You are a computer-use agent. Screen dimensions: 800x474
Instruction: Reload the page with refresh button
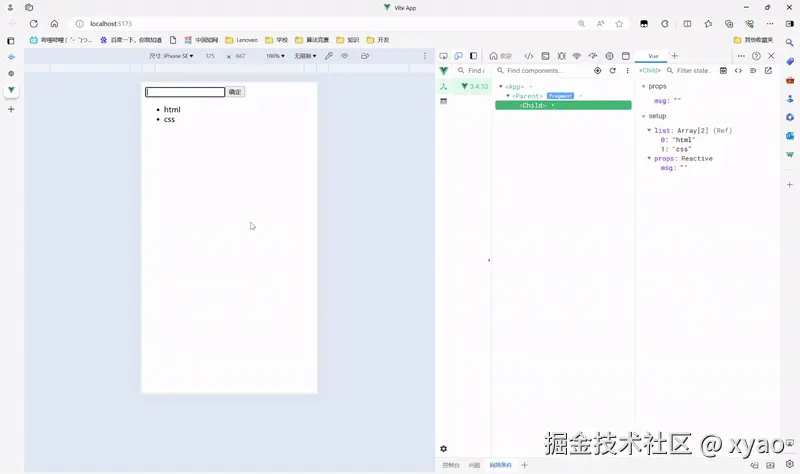pos(34,23)
